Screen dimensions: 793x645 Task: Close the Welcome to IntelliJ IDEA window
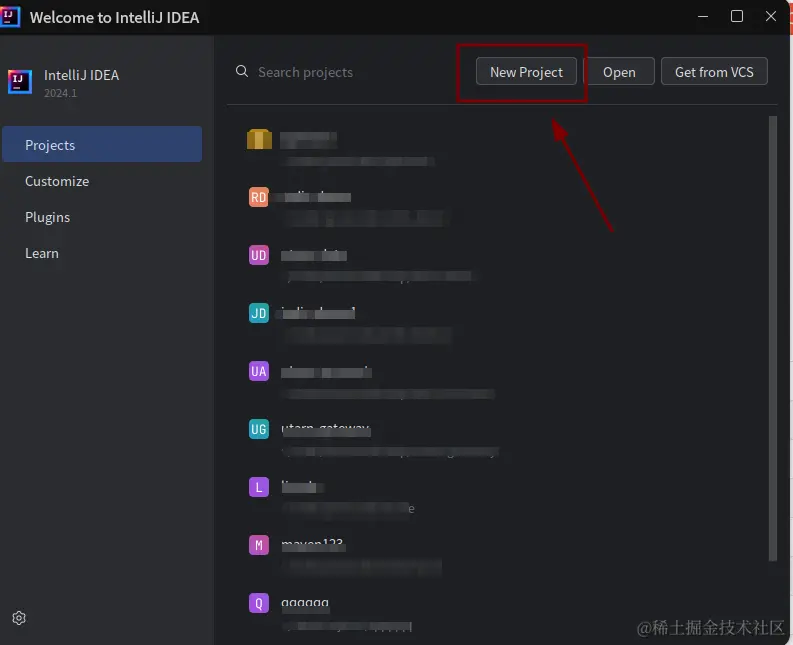coord(770,16)
